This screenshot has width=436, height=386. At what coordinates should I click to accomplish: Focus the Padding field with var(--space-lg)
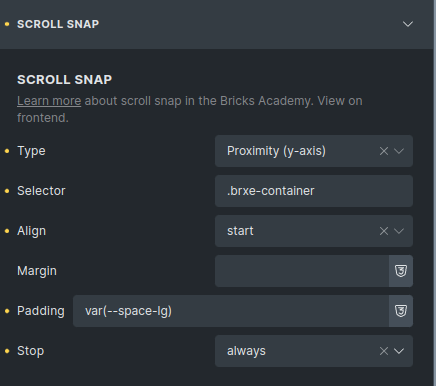(231, 311)
